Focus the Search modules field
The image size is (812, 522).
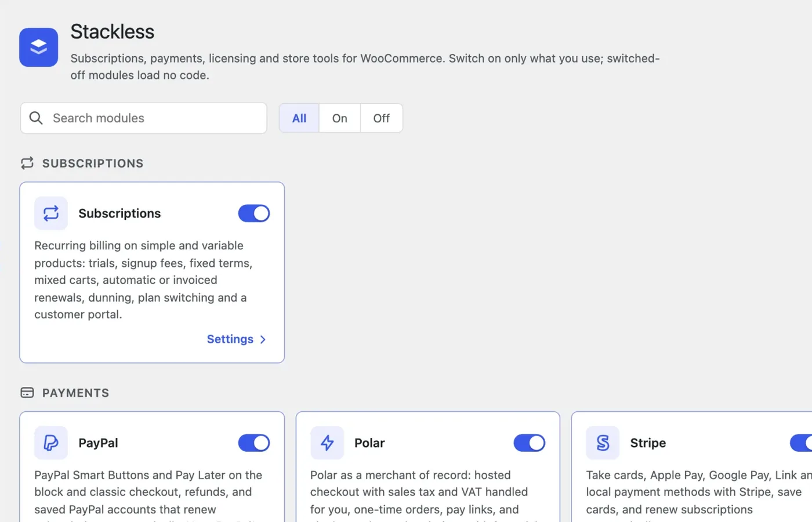tap(144, 118)
